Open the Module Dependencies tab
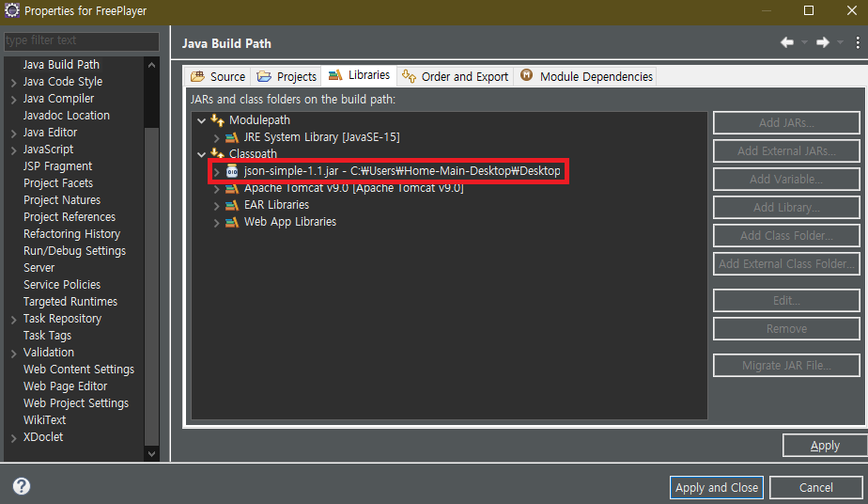The image size is (868, 504). coord(586,76)
